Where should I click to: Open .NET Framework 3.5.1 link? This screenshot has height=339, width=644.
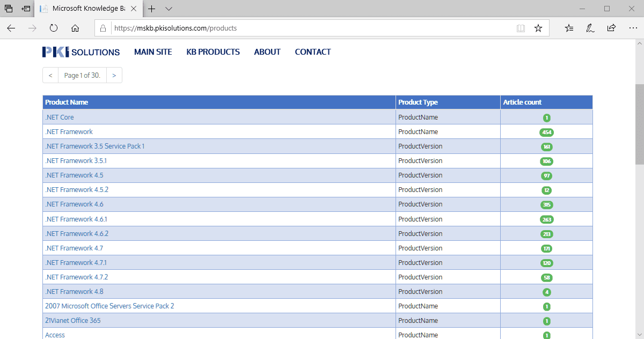(x=76, y=160)
